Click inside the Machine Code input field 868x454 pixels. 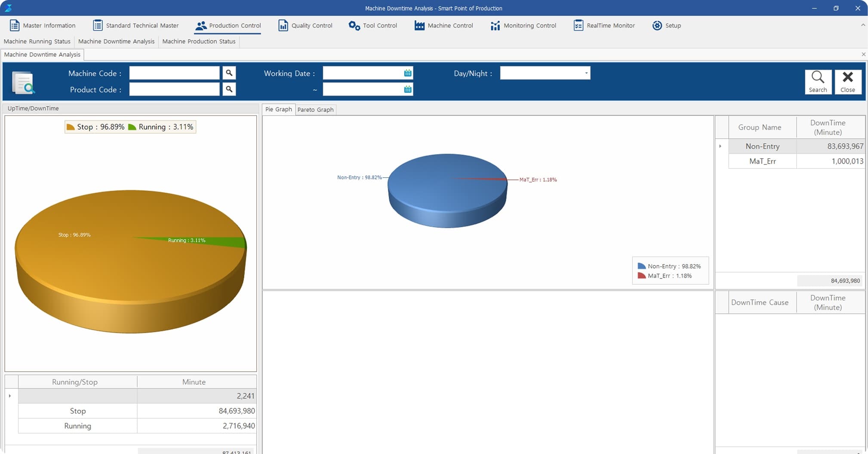pos(174,73)
